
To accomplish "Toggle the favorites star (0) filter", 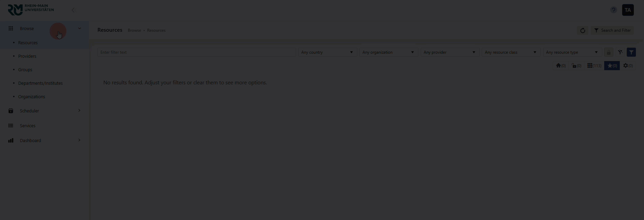I will click(x=612, y=66).
